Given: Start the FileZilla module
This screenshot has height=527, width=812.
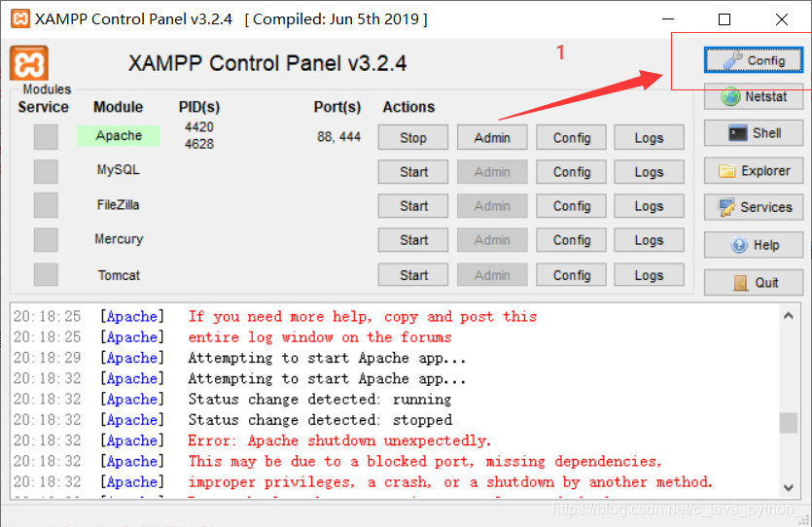Looking at the screenshot, I should pos(413,206).
